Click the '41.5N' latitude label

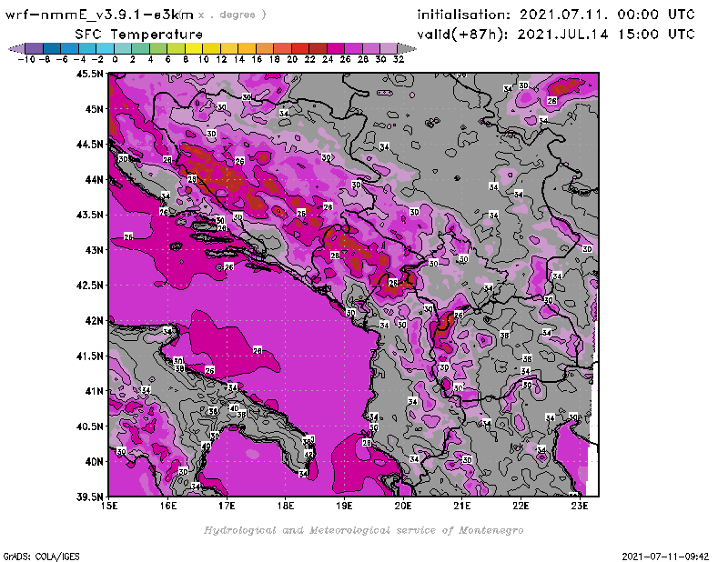coord(90,356)
